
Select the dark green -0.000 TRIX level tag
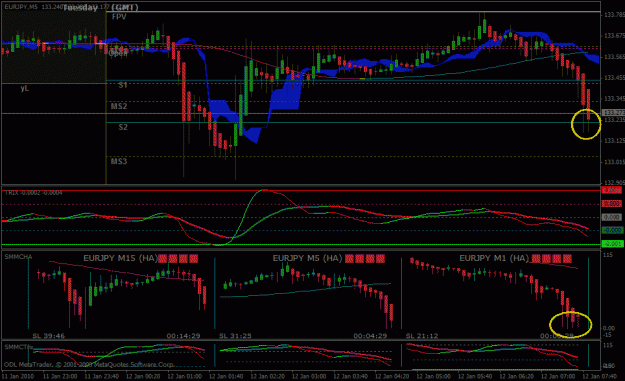click(612, 230)
